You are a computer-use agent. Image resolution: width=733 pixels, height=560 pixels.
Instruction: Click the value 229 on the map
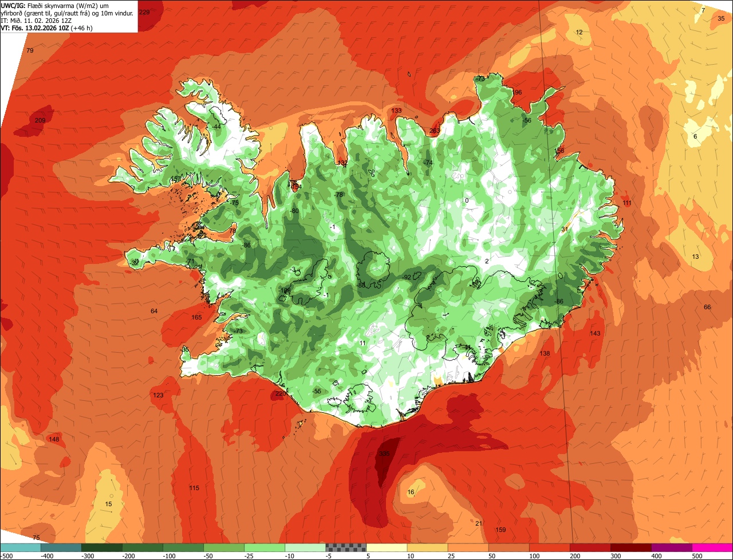(144, 12)
